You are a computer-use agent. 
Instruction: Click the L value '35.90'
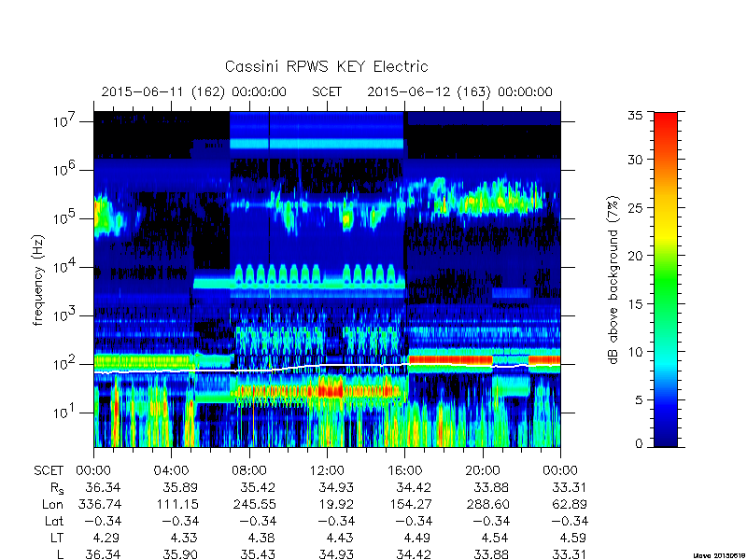(x=180, y=554)
